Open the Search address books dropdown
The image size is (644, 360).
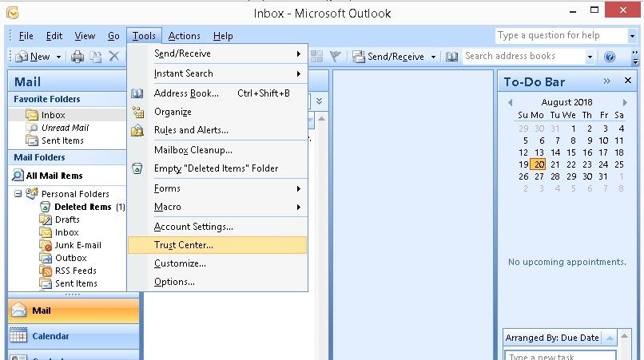(590, 57)
